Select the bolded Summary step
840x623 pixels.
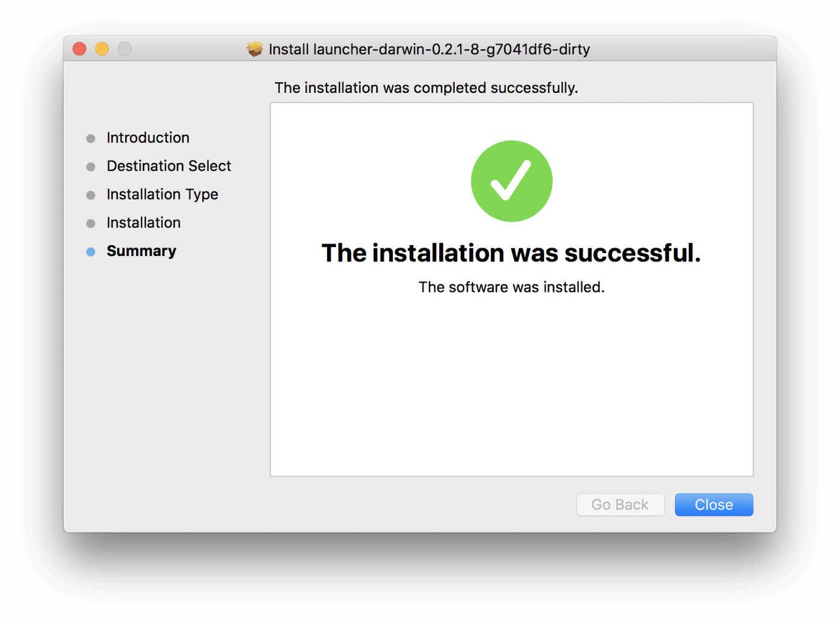pos(141,251)
